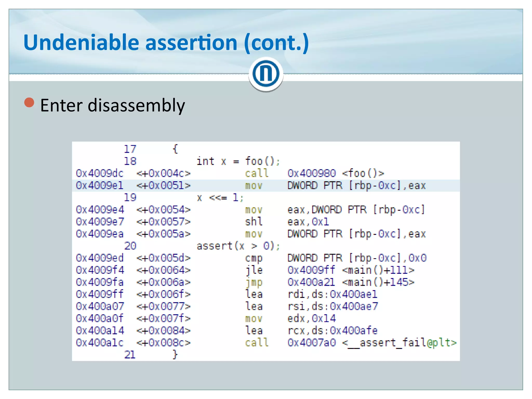
Task: Click the 'Enter disassembly' bullet text
Action: pos(112,105)
